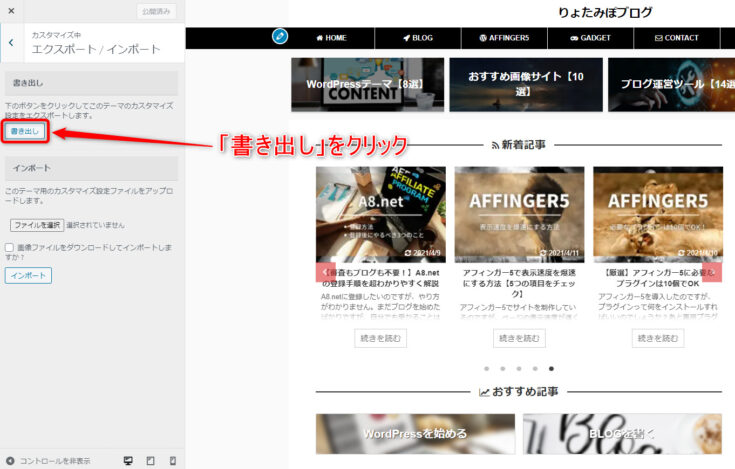Image resolution: width=735 pixels, height=469 pixels.
Task: Click 続きを読む under 表示速度 article
Action: 519,338
